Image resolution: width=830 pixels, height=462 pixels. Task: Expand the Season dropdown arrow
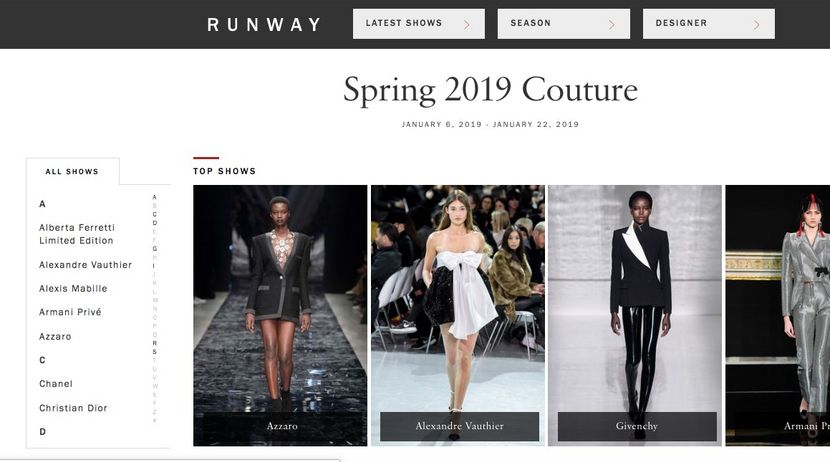coord(611,24)
